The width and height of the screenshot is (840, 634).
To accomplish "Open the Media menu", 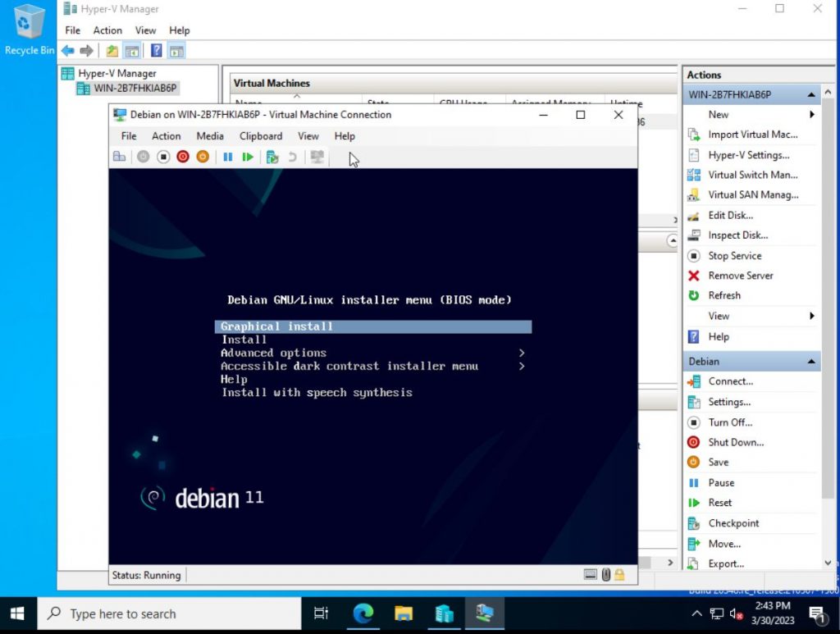I will pyautogui.click(x=210, y=136).
